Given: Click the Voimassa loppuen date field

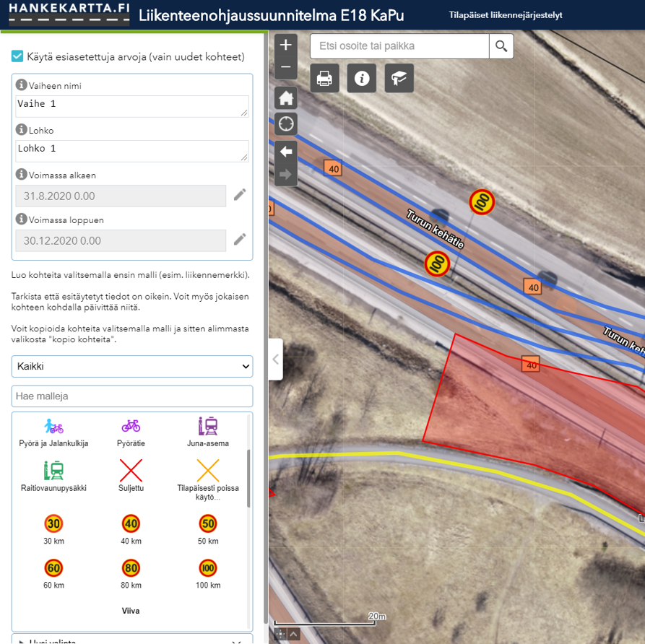Looking at the screenshot, I should click(x=121, y=240).
